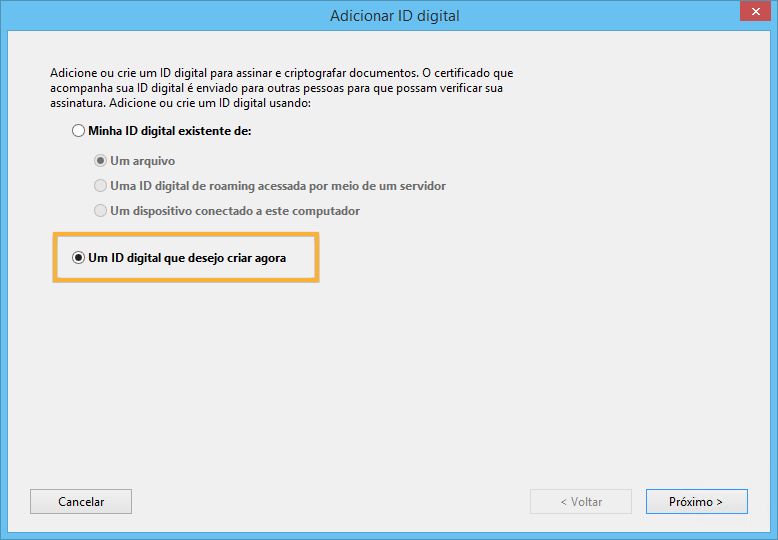This screenshot has width=778, height=540.
Task: Go back with the '< Voltar' button
Action: coord(581,502)
